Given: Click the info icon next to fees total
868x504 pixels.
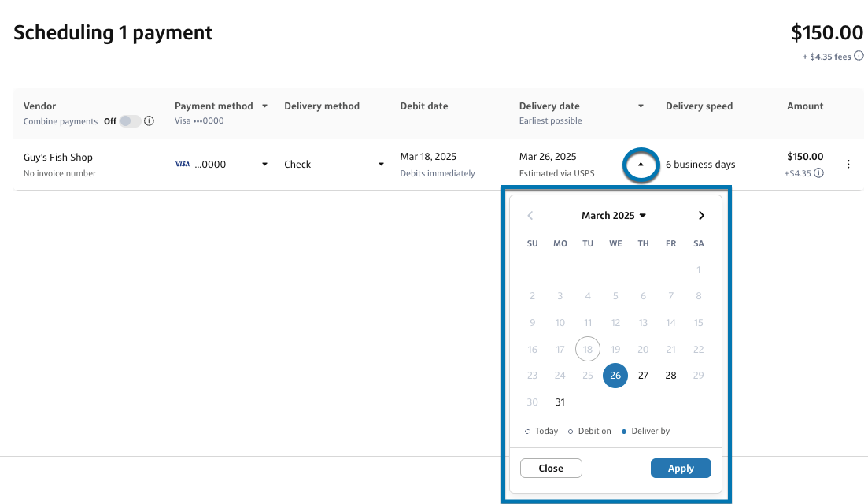Looking at the screenshot, I should 859,57.
